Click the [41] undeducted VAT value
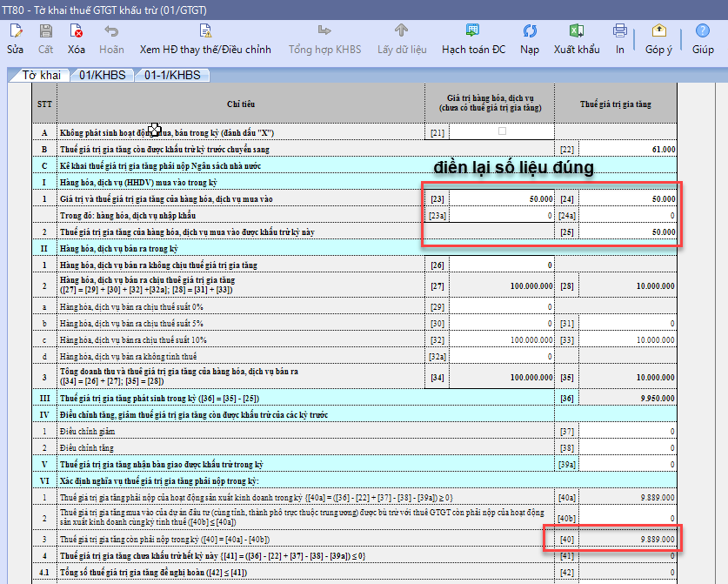728x584 pixels. [x=627, y=556]
